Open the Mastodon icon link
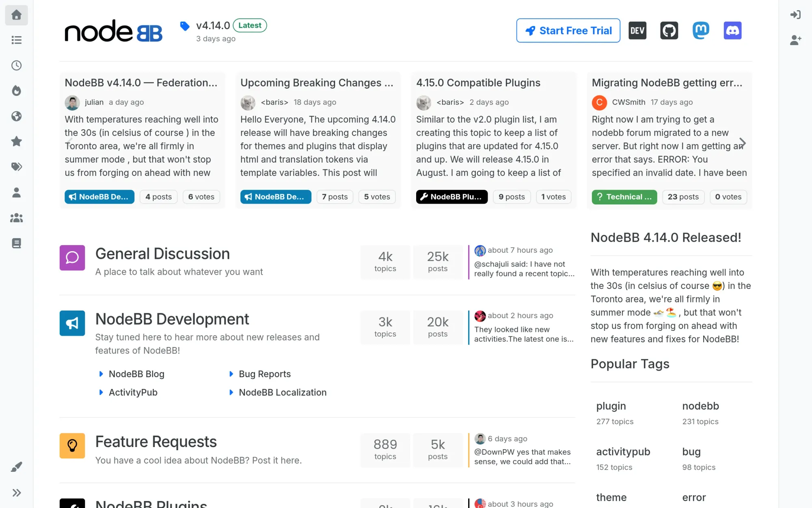The image size is (812, 508). [701, 30]
